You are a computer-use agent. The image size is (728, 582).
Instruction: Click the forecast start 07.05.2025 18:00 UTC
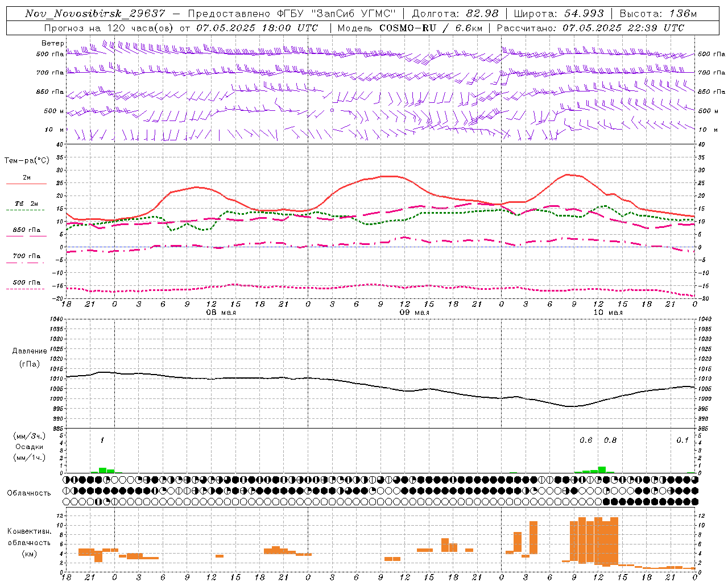257,28
